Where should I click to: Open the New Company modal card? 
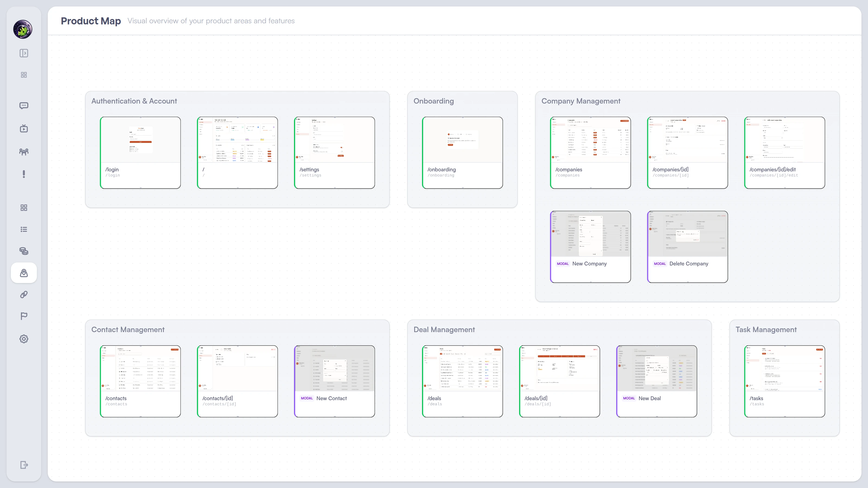point(590,246)
